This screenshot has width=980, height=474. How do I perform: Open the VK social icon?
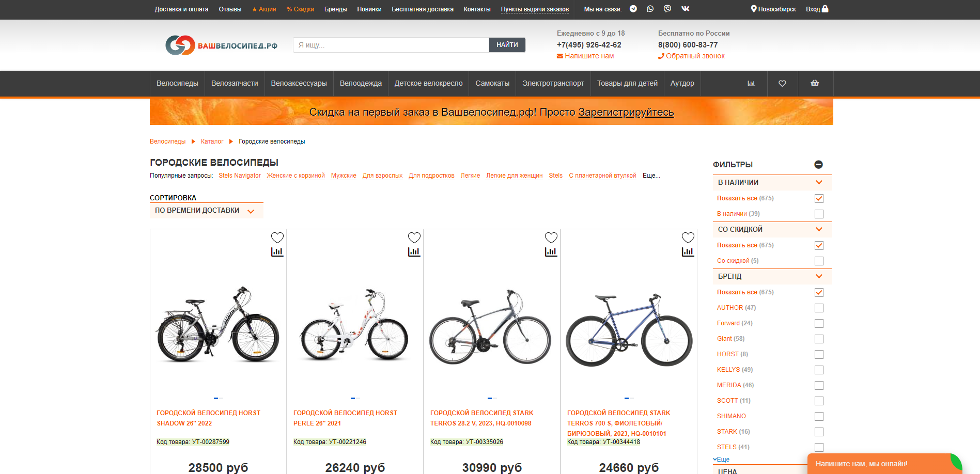pyautogui.click(x=686, y=9)
